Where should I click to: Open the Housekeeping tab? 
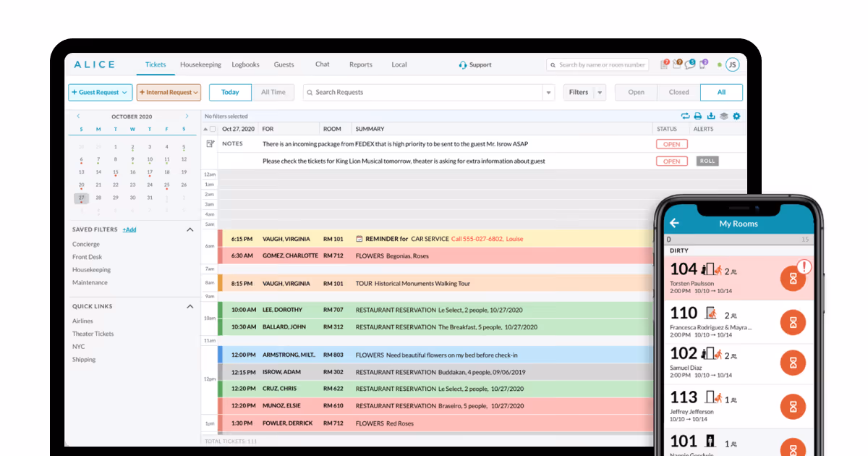pos(200,64)
